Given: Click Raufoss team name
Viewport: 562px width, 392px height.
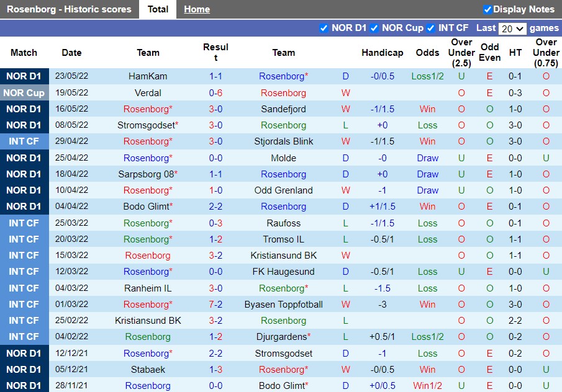Looking at the screenshot, I should click(x=283, y=223).
